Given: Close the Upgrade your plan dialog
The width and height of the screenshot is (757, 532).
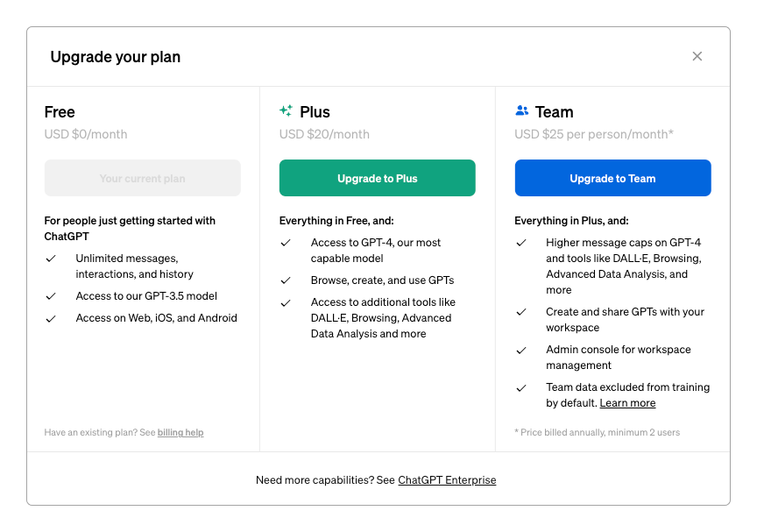Looking at the screenshot, I should point(697,56).
